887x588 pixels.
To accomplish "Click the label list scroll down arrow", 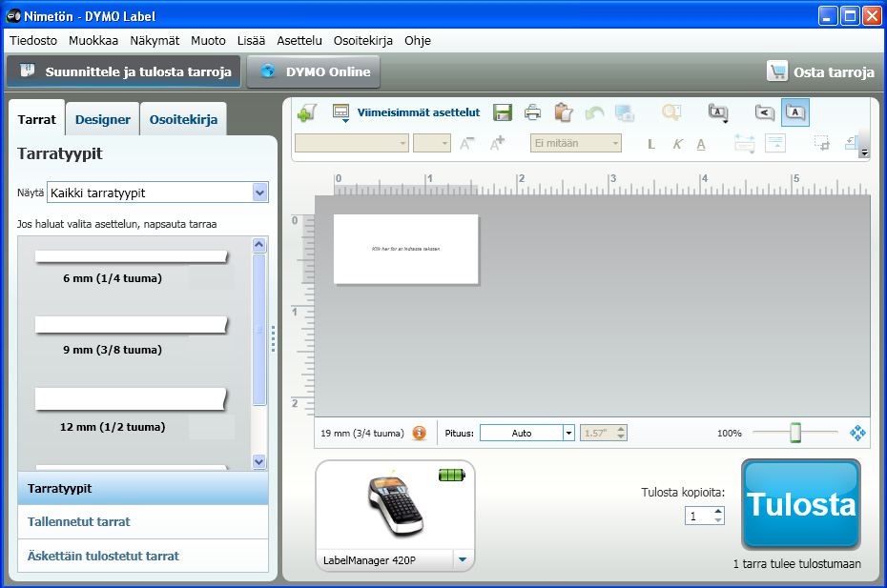I will coord(259,461).
